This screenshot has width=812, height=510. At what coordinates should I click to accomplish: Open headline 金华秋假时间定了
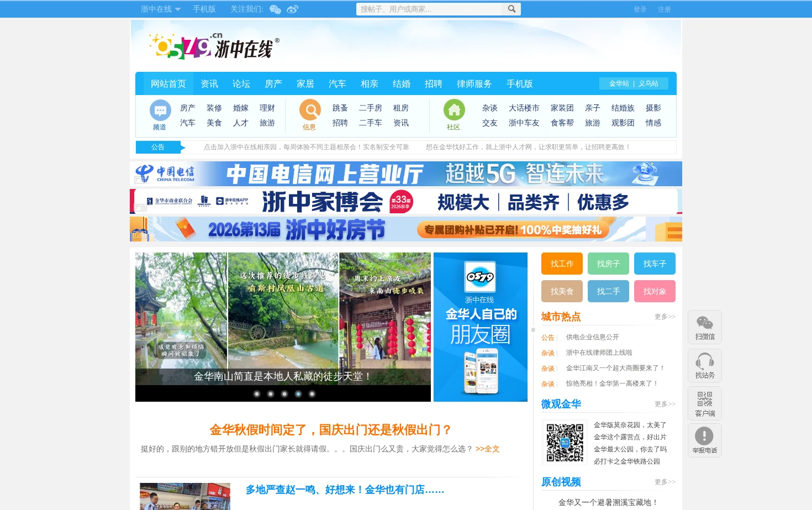click(x=331, y=430)
